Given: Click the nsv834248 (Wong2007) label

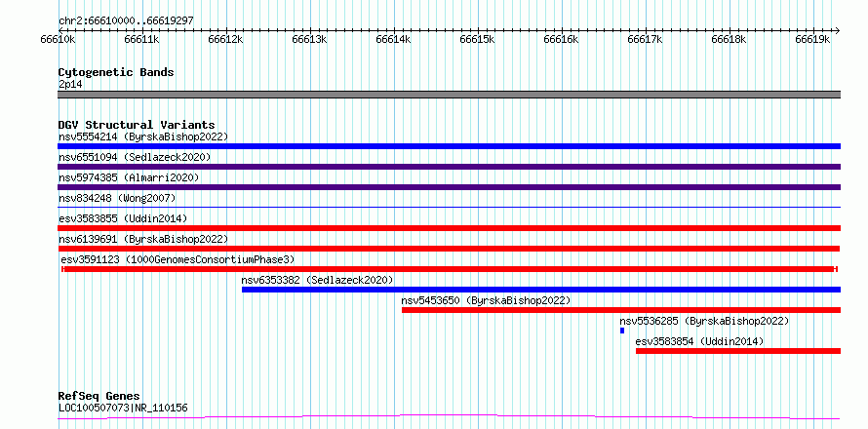Looking at the screenshot, I should 117,198.
